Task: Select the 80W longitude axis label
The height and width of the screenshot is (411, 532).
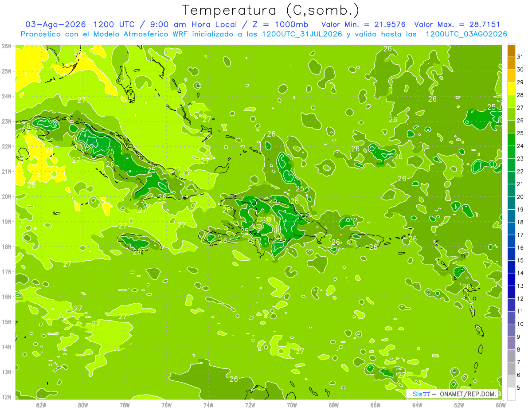Action: 82,405
